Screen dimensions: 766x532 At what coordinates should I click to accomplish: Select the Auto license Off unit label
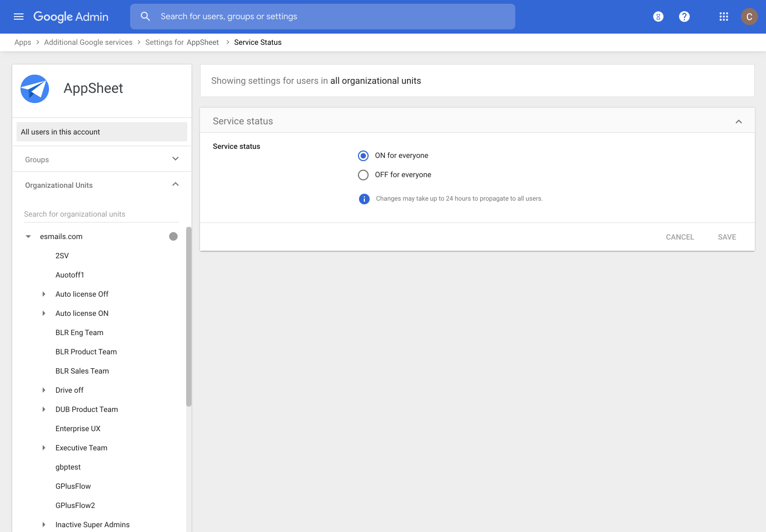[82, 294]
